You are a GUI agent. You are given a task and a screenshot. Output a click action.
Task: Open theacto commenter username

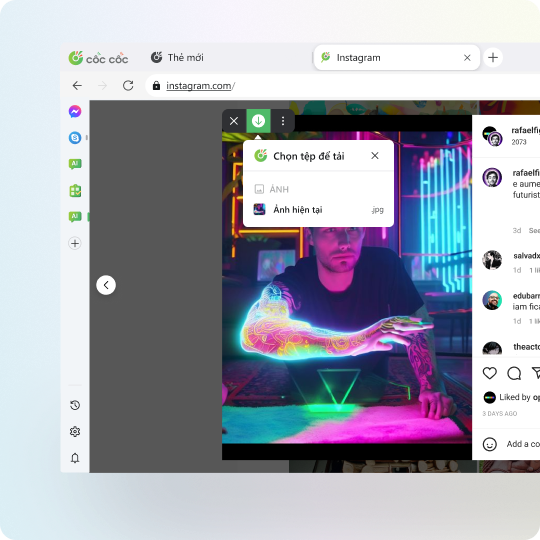[527, 346]
